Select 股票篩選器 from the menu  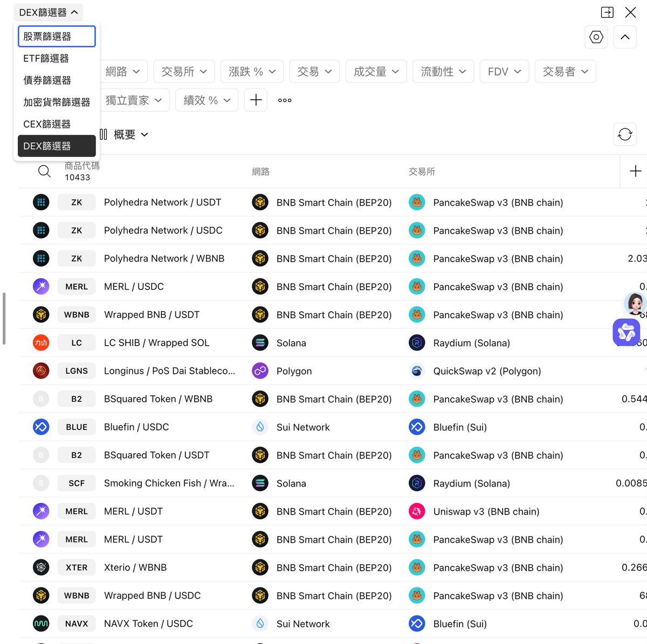pyautogui.click(x=57, y=37)
